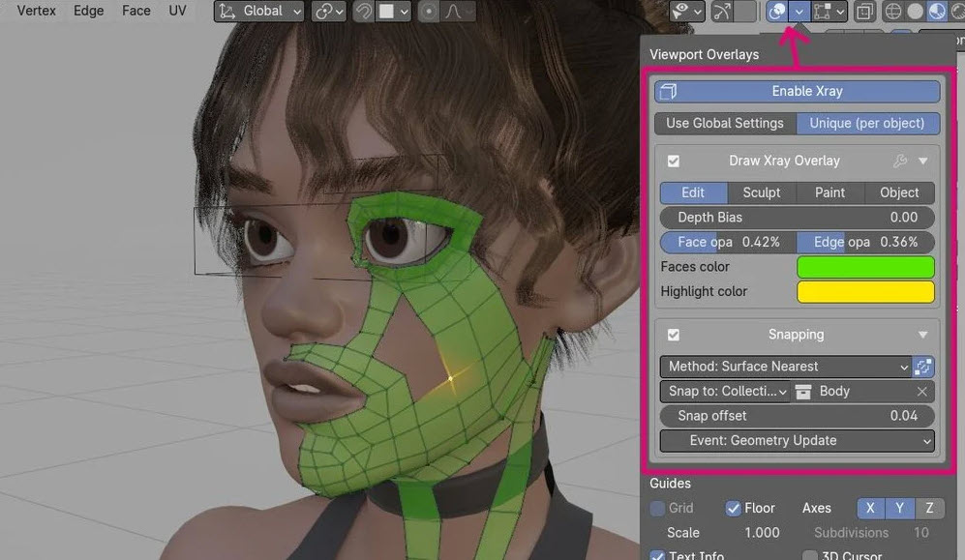Click the green Faces color swatch
This screenshot has width=965, height=560.
[864, 267]
